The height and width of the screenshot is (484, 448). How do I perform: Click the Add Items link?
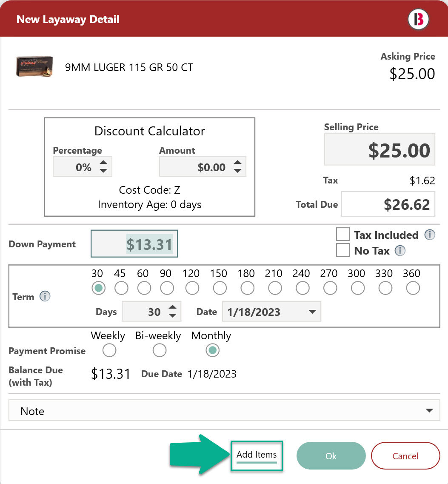[x=257, y=455]
